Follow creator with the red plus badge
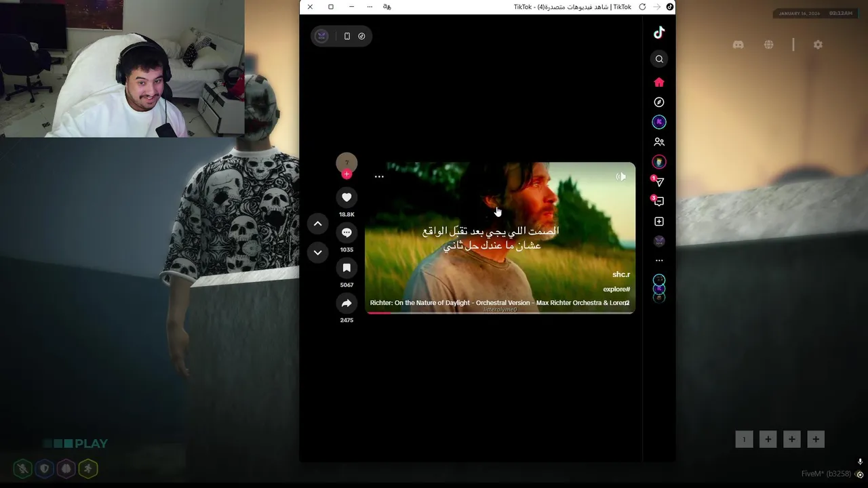 coord(347,174)
